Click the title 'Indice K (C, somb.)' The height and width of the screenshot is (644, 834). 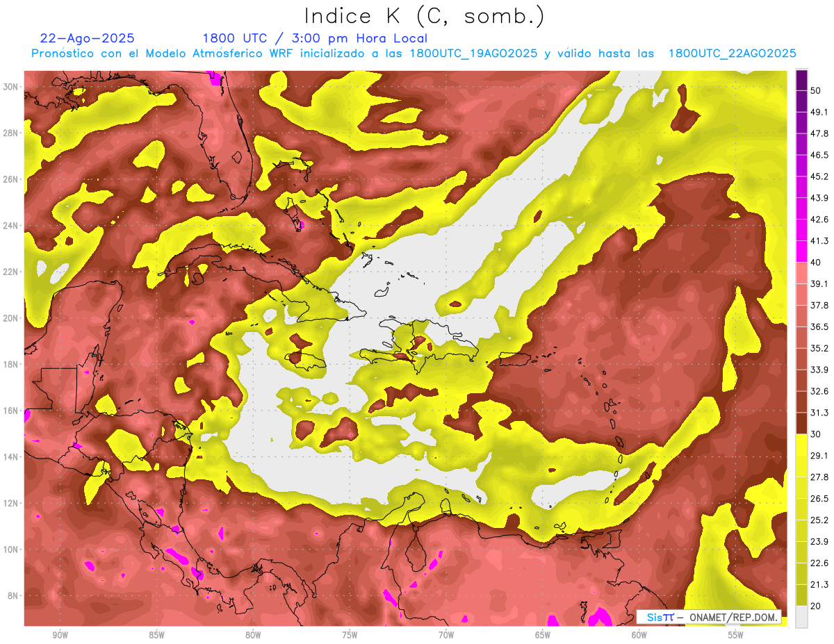pyautogui.click(x=425, y=16)
